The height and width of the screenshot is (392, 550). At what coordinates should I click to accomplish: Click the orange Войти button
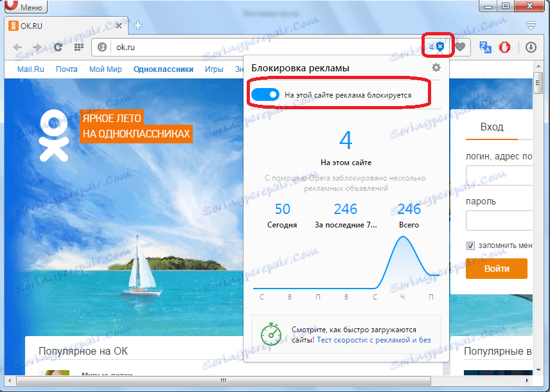pyautogui.click(x=497, y=269)
